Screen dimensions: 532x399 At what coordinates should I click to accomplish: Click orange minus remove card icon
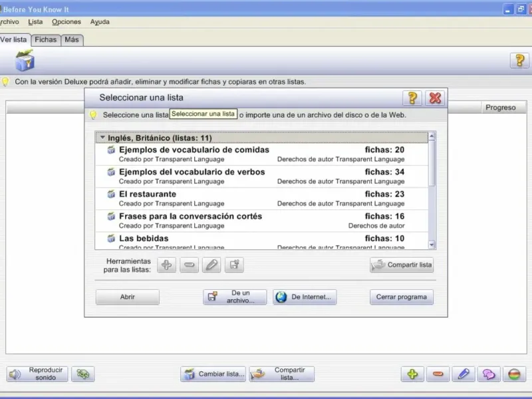[438, 374]
